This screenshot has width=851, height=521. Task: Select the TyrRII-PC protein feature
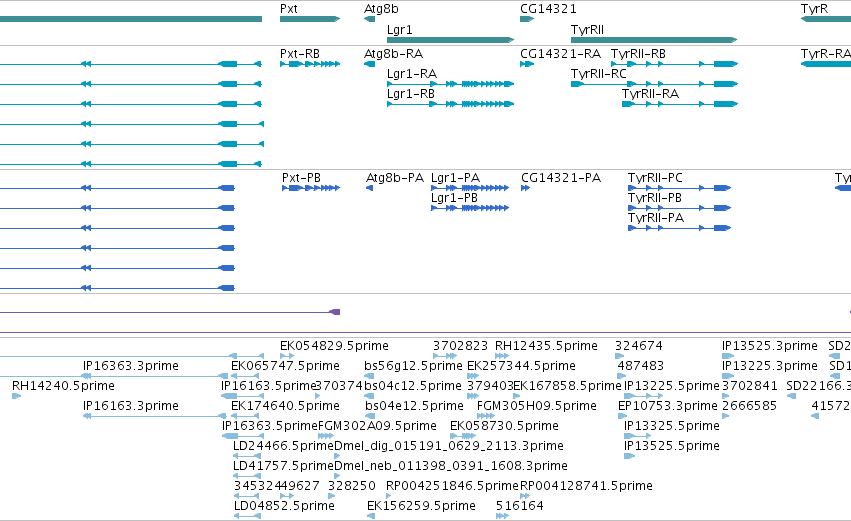pyautogui.click(x=679, y=188)
